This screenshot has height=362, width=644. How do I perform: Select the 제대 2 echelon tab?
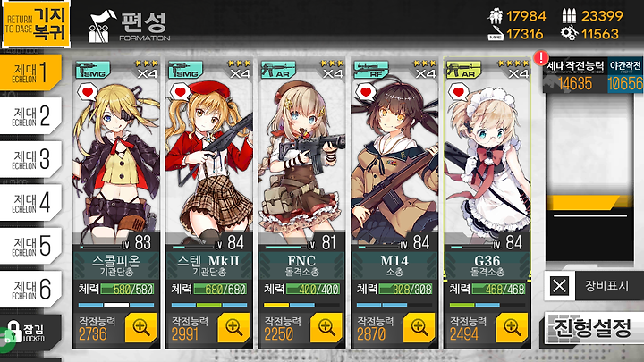(x=31, y=115)
